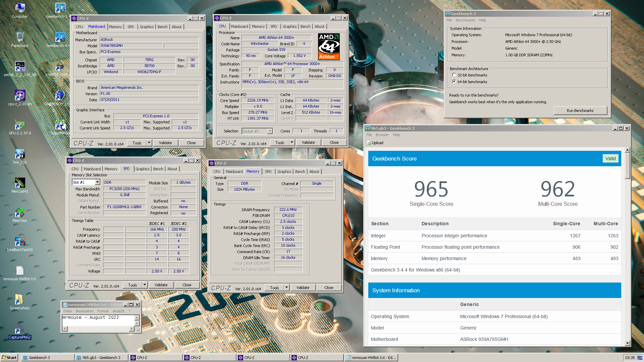Open About tab in Memory CPU-Z window
Screen dimensions: 644x362
pos(314,172)
